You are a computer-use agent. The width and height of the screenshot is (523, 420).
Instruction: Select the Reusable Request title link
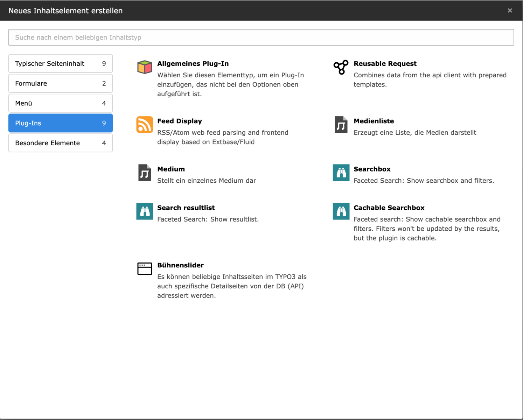(385, 64)
